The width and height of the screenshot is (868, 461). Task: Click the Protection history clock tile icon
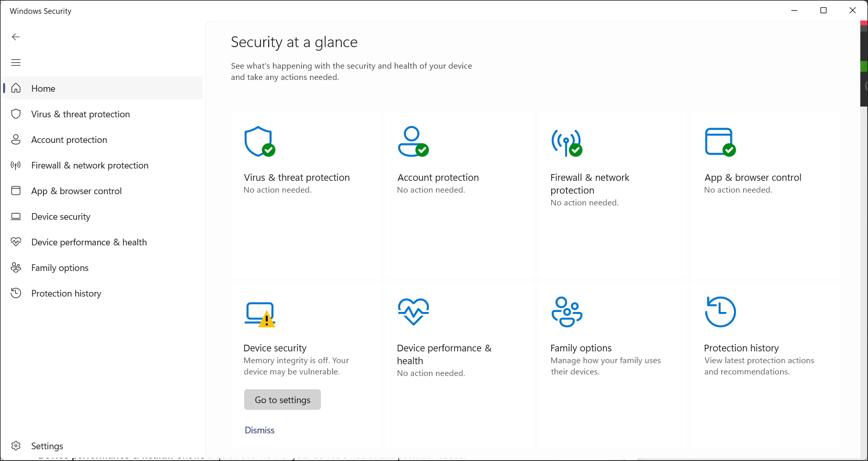(720, 311)
